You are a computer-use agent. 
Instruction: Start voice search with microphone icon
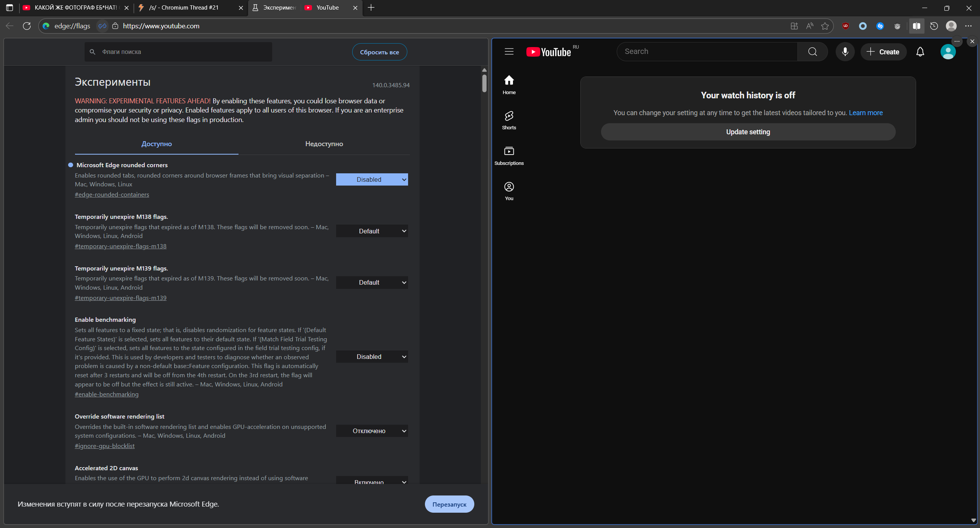coord(845,52)
